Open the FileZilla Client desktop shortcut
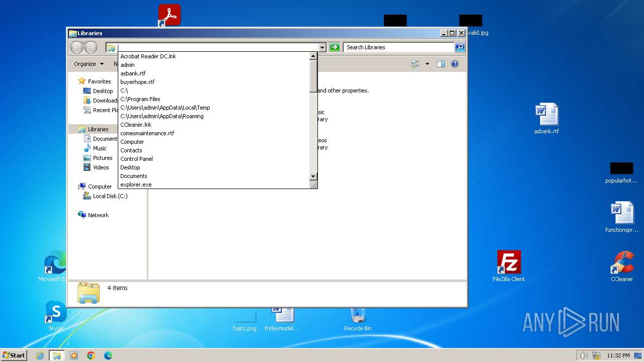This screenshot has width=644, height=362. [x=509, y=266]
